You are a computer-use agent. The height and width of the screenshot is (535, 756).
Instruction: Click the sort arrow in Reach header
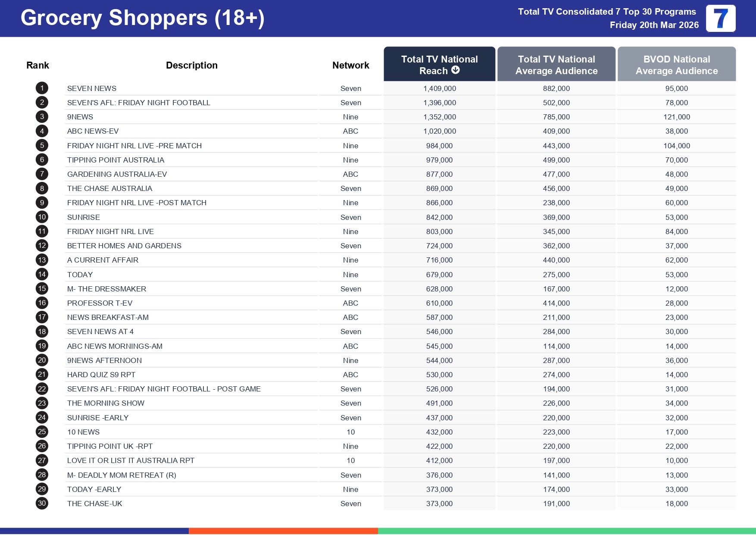[x=456, y=70]
